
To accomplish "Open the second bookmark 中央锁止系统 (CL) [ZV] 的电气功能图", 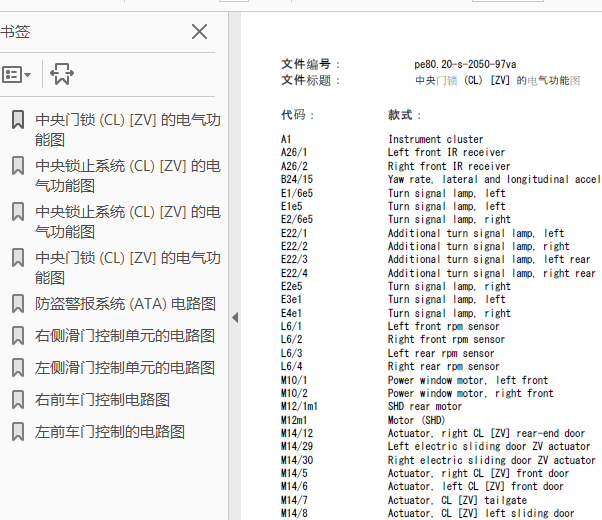I will (x=128, y=176).
